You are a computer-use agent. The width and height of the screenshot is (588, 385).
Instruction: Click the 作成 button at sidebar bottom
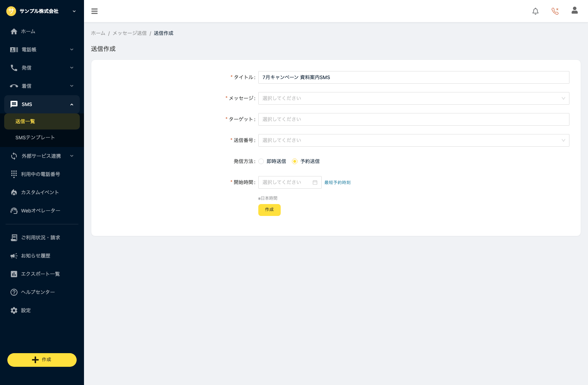[x=42, y=360]
